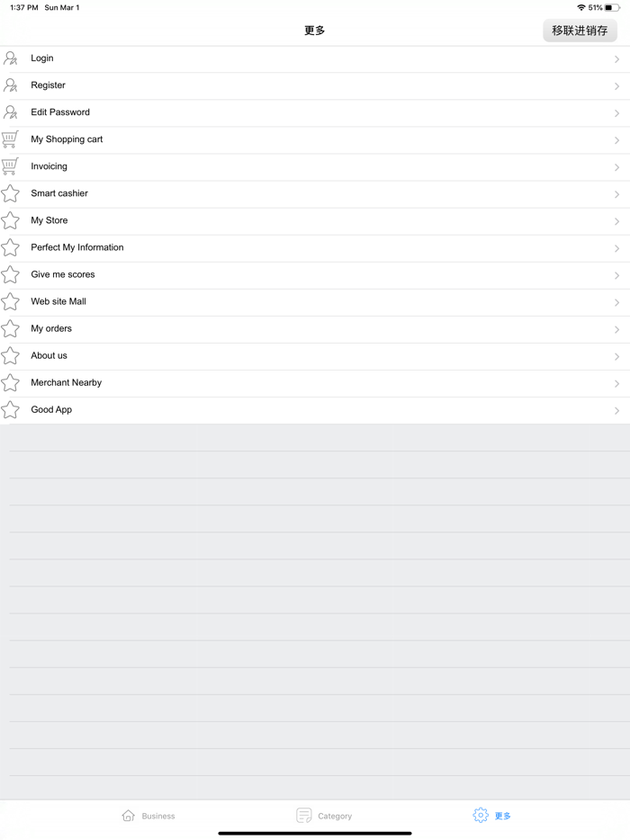Switch to the Business tab label
Screen dimensions: 630x840
coord(158,816)
